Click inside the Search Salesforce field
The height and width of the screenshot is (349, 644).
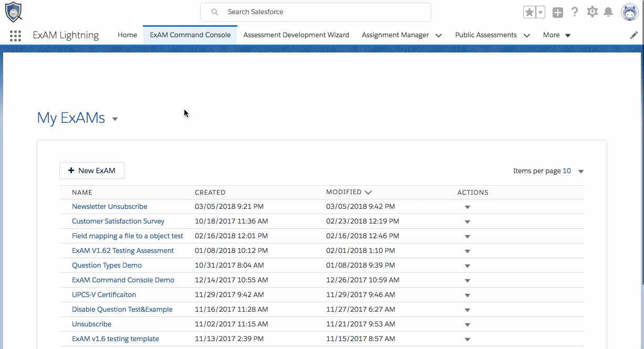316,12
